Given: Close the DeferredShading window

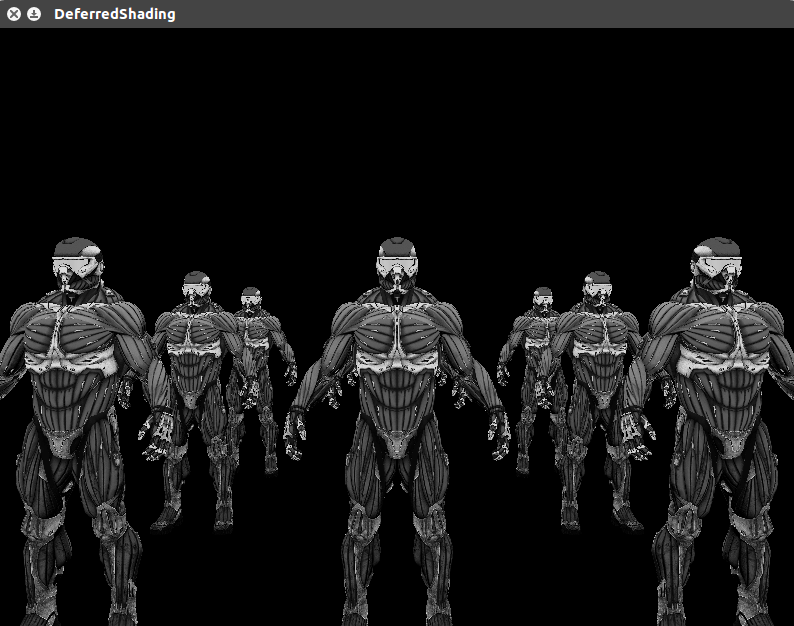Looking at the screenshot, I should point(14,14).
